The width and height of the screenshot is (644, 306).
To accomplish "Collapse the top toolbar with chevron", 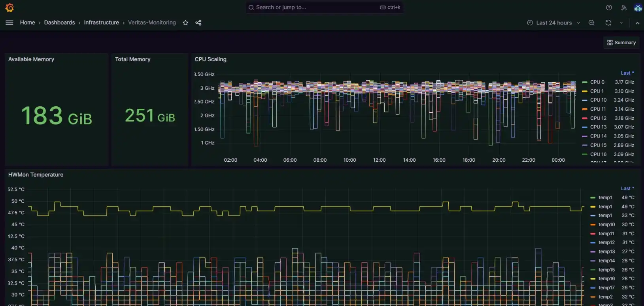I will [637, 23].
